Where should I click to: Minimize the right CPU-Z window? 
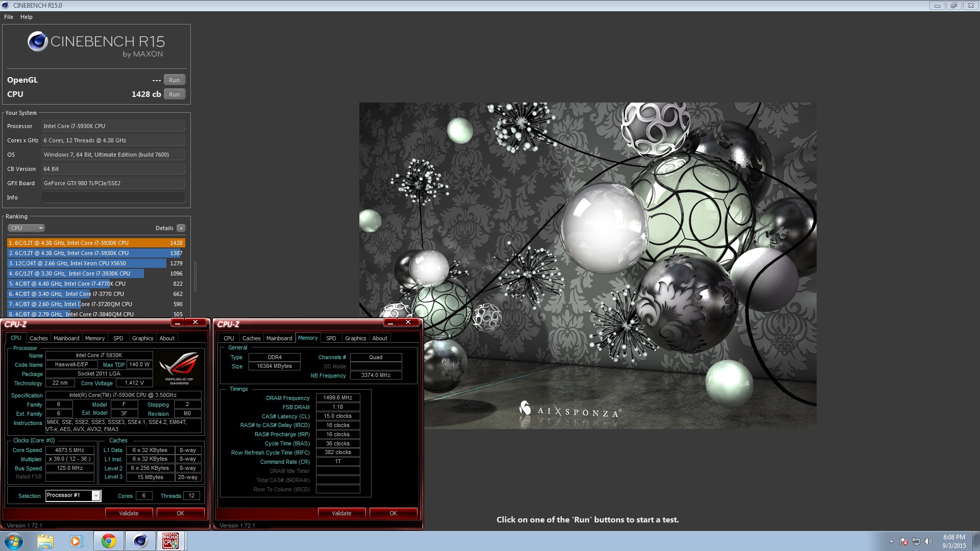click(390, 322)
